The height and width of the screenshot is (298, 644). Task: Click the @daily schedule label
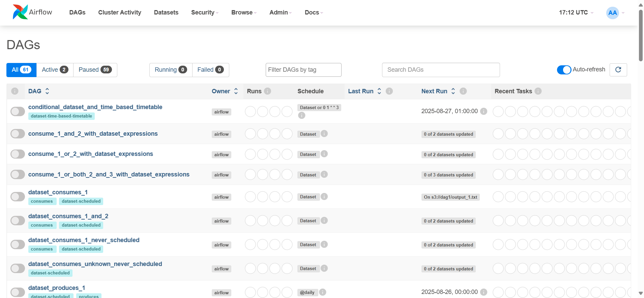(307, 292)
